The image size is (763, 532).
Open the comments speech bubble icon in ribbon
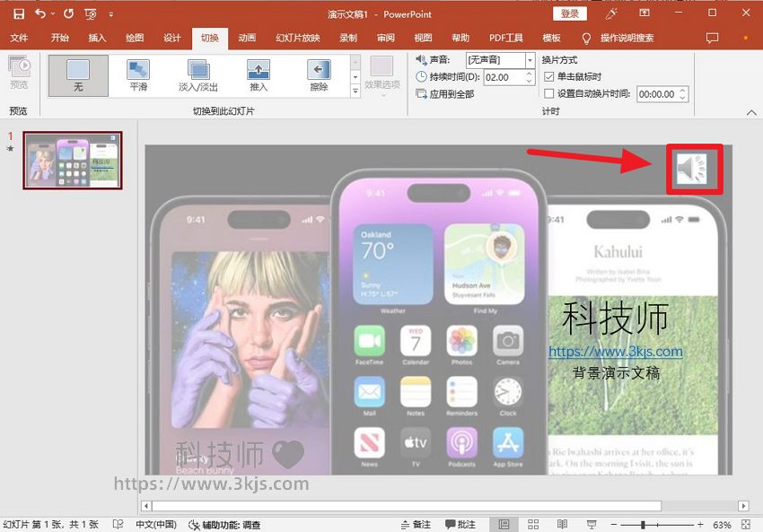712,38
